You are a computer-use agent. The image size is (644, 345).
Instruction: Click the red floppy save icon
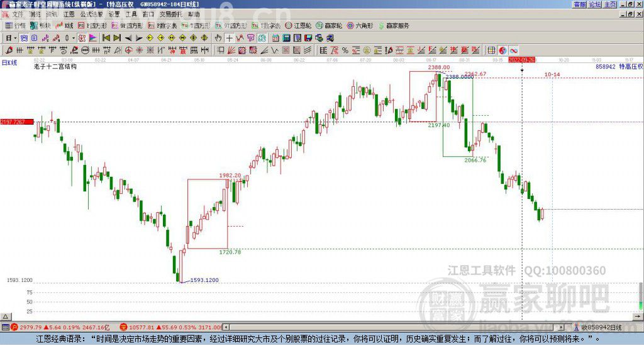(x=308, y=38)
